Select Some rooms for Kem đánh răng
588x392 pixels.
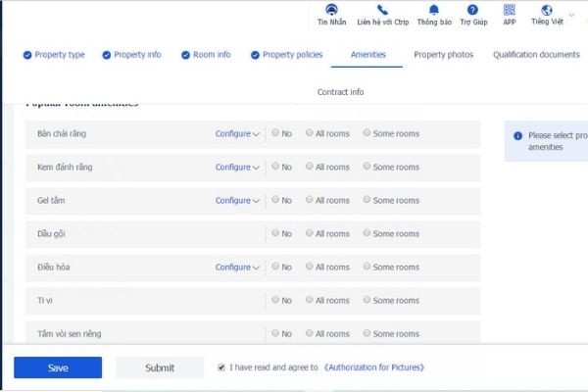(367, 166)
